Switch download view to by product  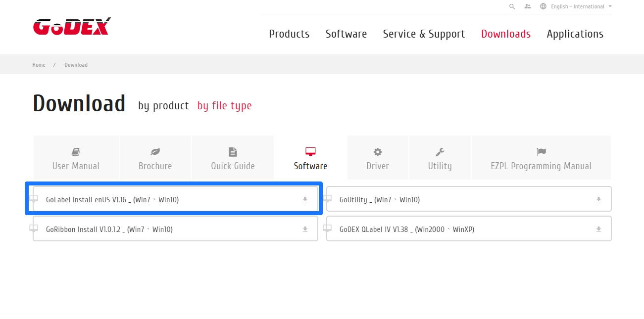(163, 106)
